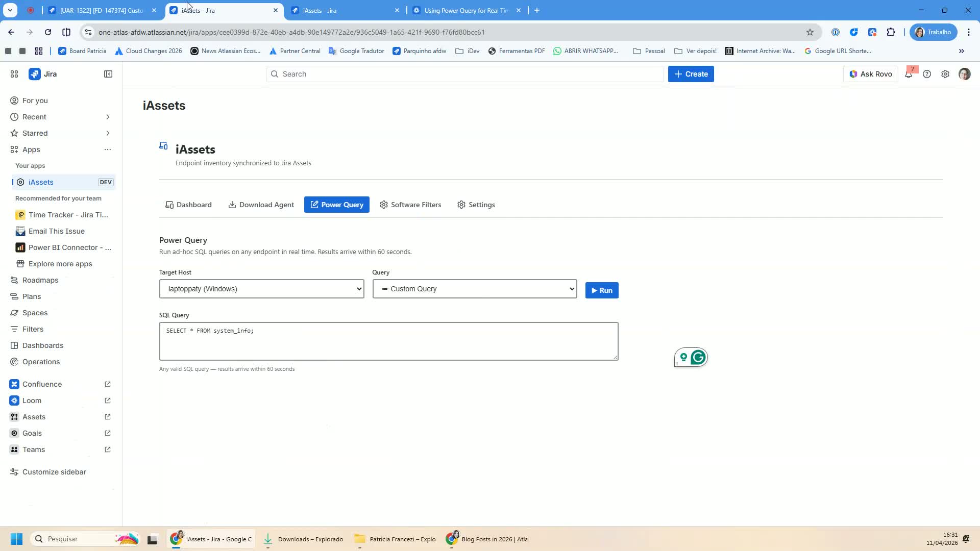Viewport: 980px width, 551px height.
Task: Open the Query type dropdown
Action: [475, 289]
